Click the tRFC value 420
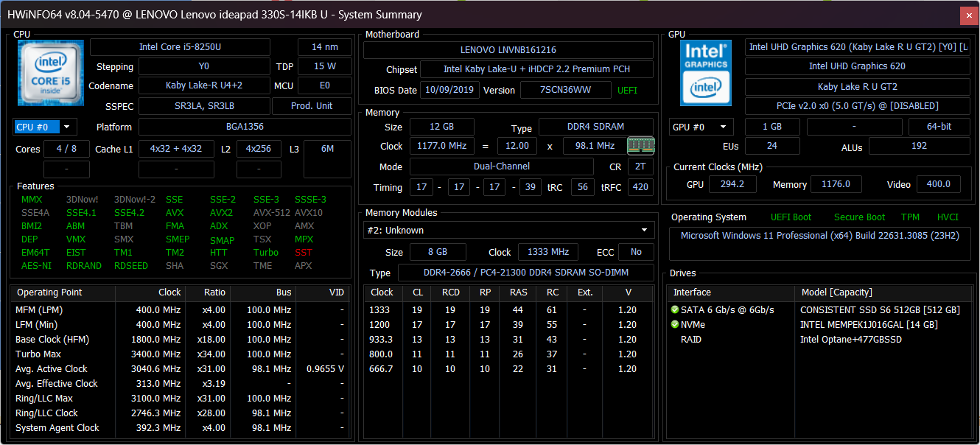The width and height of the screenshot is (980, 445). [x=640, y=187]
